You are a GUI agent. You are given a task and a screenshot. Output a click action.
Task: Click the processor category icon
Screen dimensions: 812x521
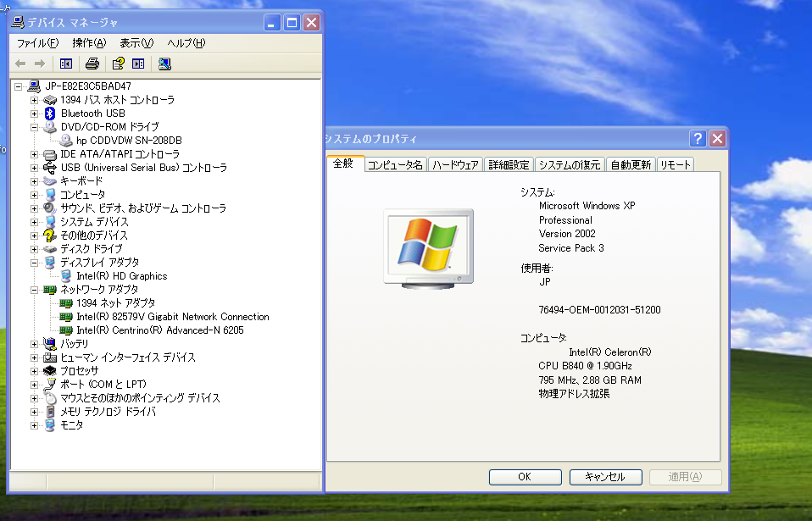tap(50, 371)
